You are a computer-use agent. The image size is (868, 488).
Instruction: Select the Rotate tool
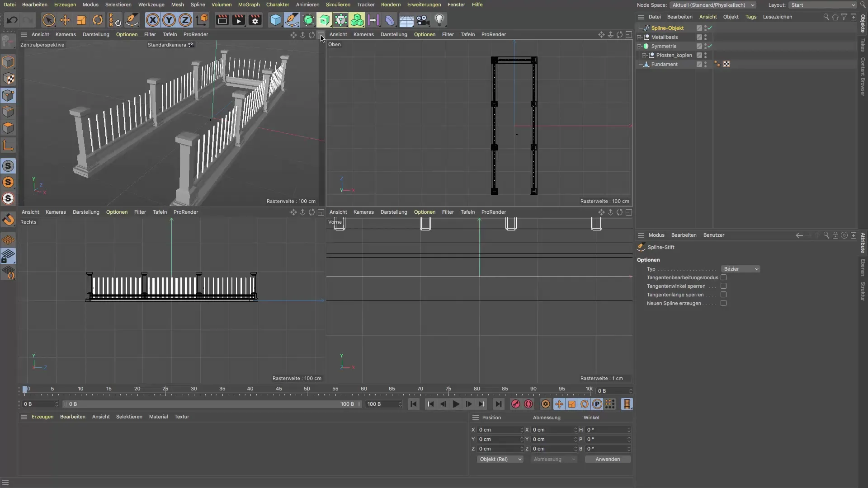[98, 20]
